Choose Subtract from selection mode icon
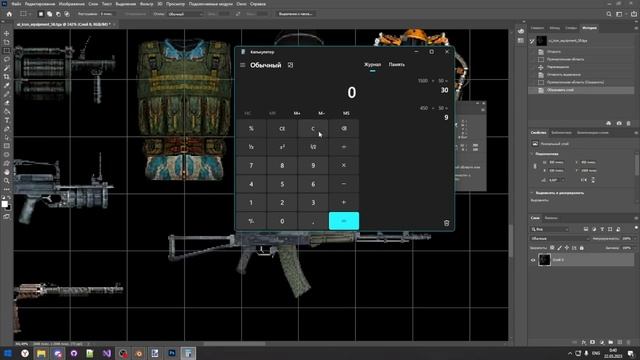Image resolution: width=640 pixels, height=360 pixels. (x=58, y=14)
